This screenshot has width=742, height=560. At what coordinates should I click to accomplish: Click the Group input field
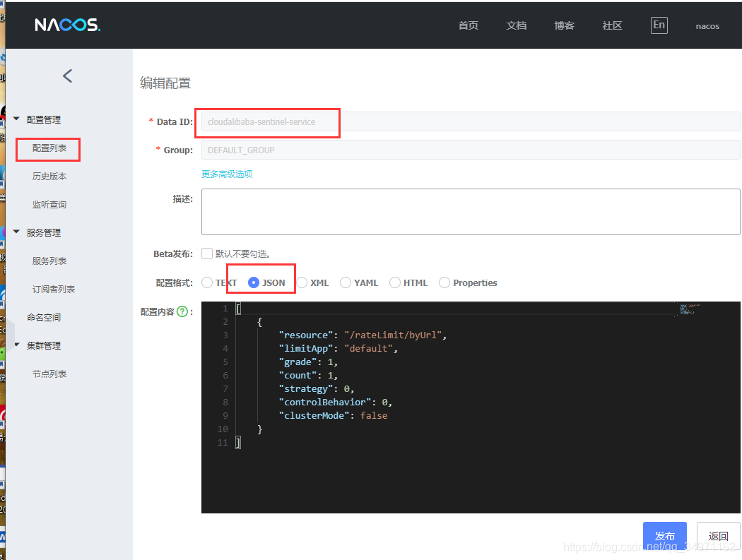coord(471,150)
